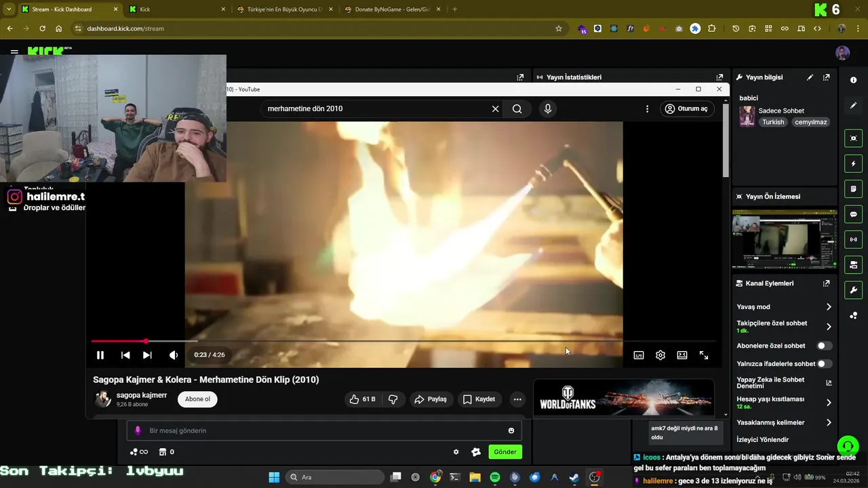The height and width of the screenshot is (488, 868).
Task: Switch to Donate ByNoGame tab
Action: pos(392,9)
